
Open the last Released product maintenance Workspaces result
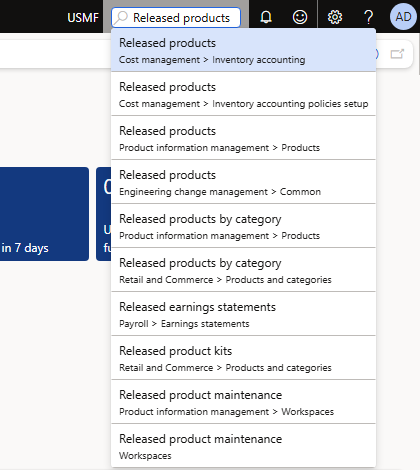point(243,446)
